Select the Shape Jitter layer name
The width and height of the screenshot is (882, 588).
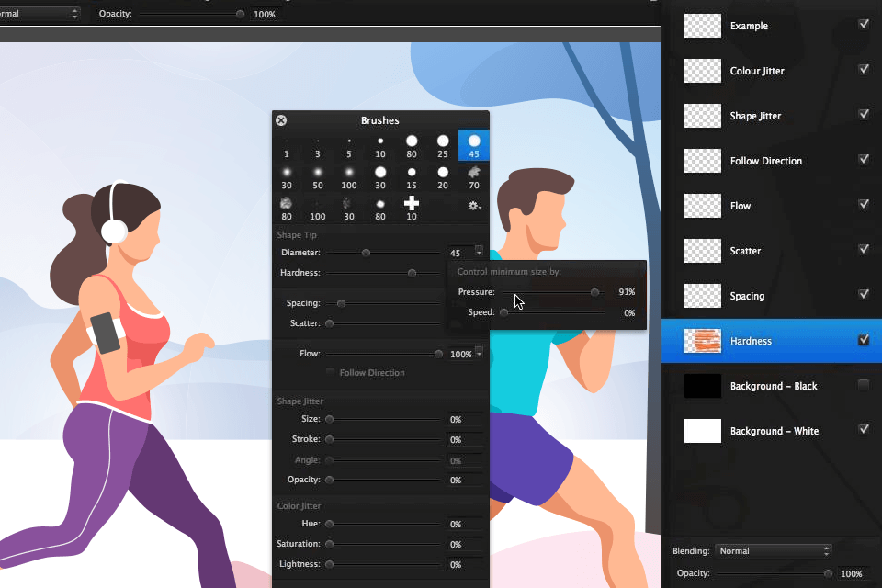tap(755, 116)
